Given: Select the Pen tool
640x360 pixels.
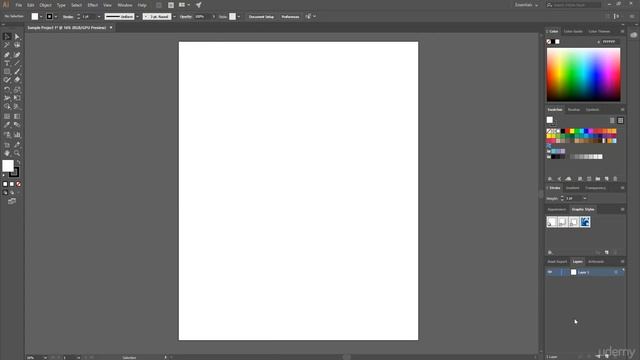Looking at the screenshot, I should tap(7, 54).
